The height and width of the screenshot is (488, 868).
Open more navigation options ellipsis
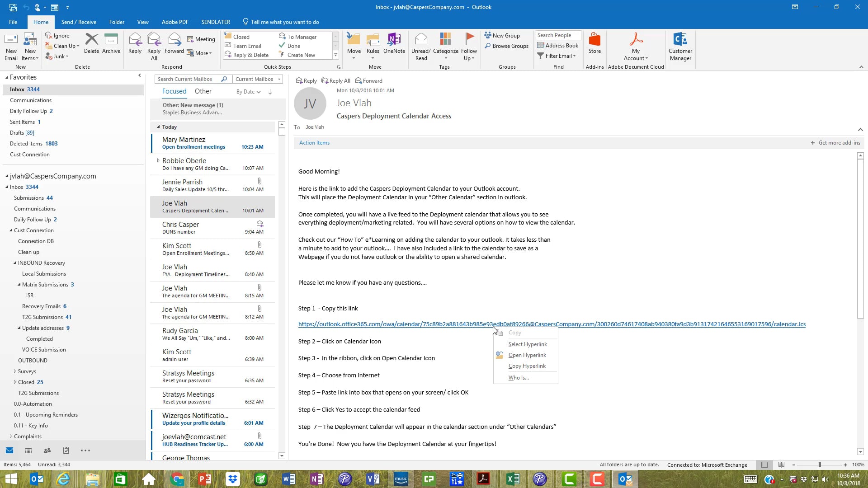[x=85, y=450]
